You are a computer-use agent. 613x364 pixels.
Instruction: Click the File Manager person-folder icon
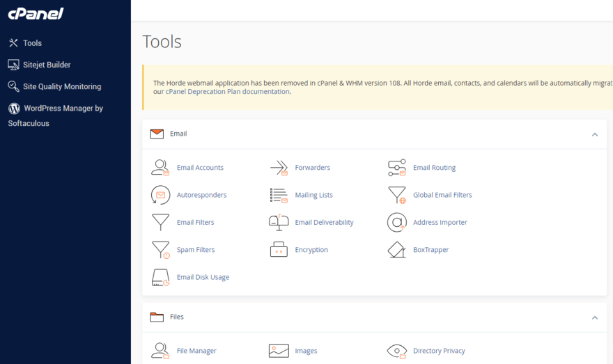(160, 351)
